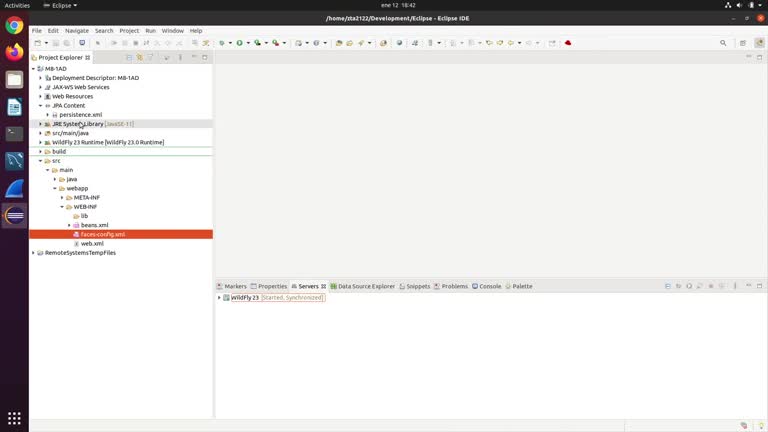Screen dimensions: 768x432
Task: Switch to the Problems tab
Action: (454, 286)
